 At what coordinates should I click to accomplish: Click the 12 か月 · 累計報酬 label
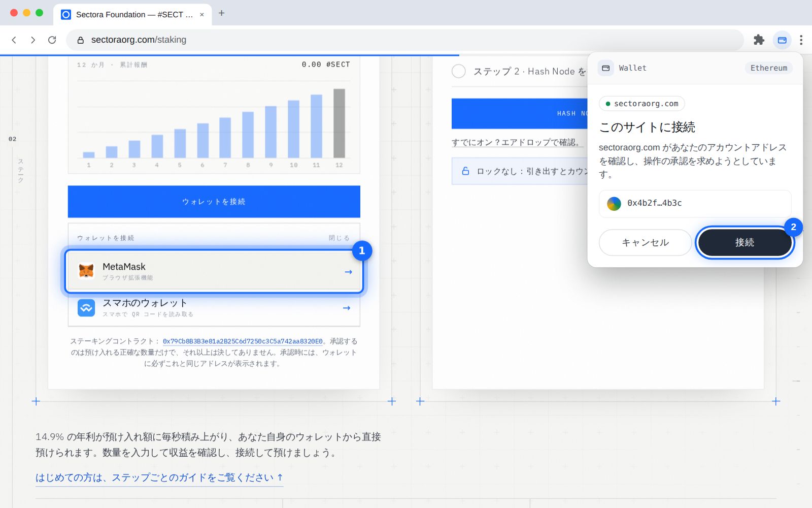(112, 65)
